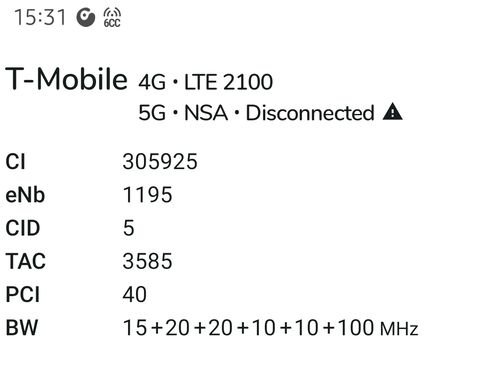Tap the CI row label
The image size is (480, 387).
click(15, 162)
